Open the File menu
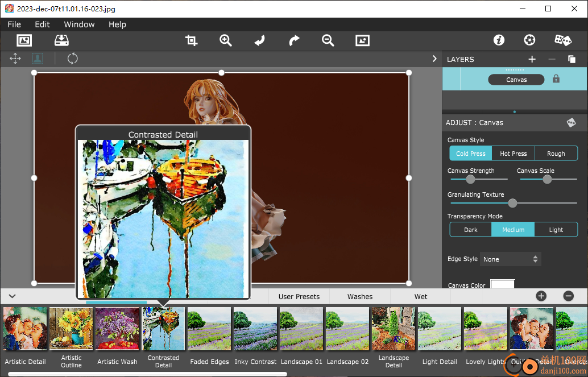Viewport: 588px width, 377px height. 14,24
